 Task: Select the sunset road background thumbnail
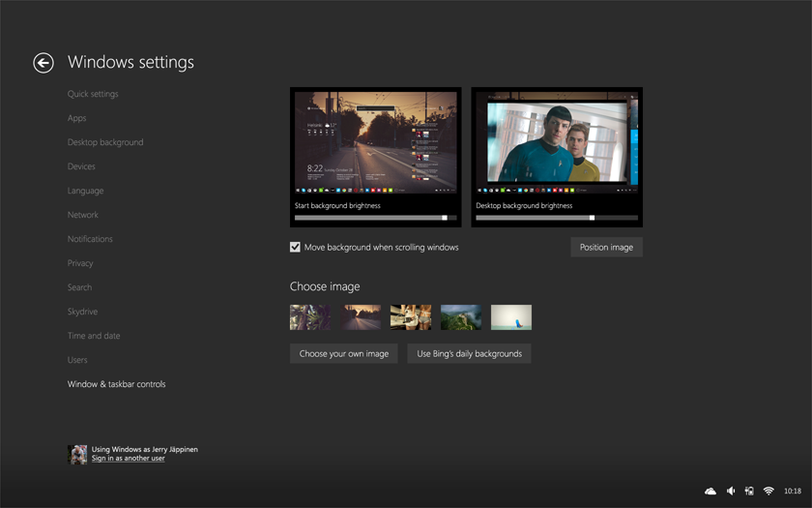361,317
